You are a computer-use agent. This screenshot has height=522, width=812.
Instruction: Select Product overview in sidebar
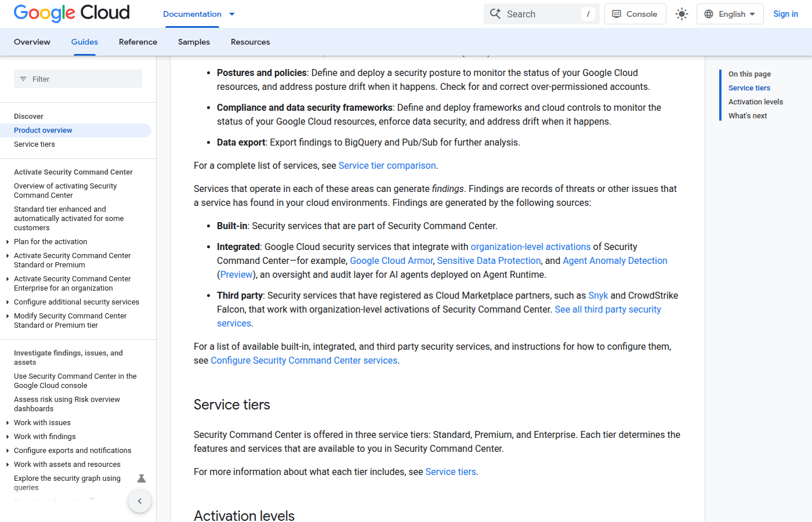pos(75,130)
